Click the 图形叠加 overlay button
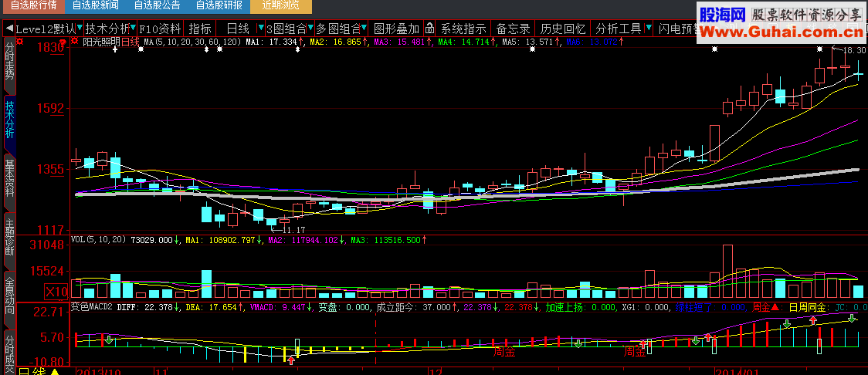This screenshot has height=375, width=868. pyautogui.click(x=396, y=29)
